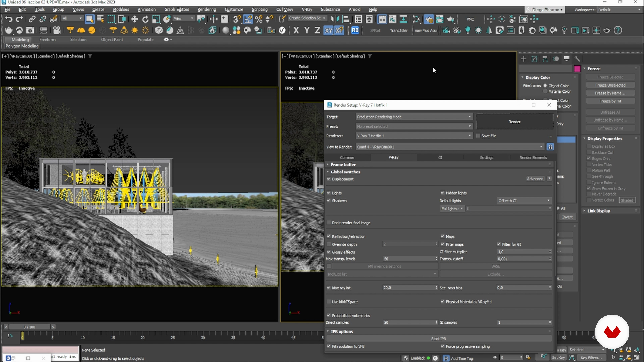Click the Render button
The width and height of the screenshot is (644, 362).
[515, 122]
